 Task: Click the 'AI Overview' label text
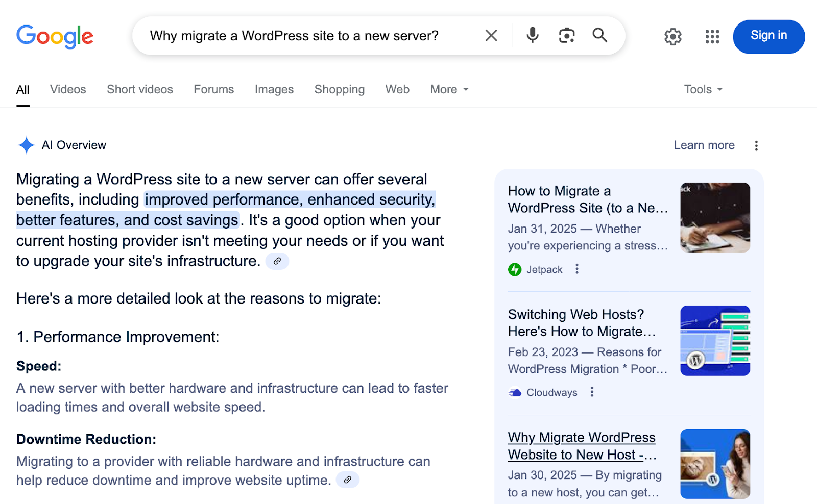pos(74,145)
